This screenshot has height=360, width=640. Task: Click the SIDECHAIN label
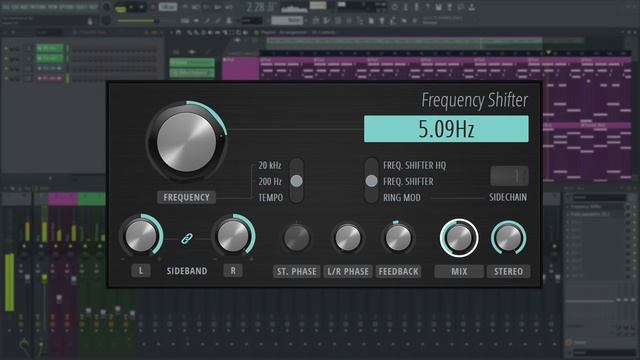pyautogui.click(x=508, y=198)
